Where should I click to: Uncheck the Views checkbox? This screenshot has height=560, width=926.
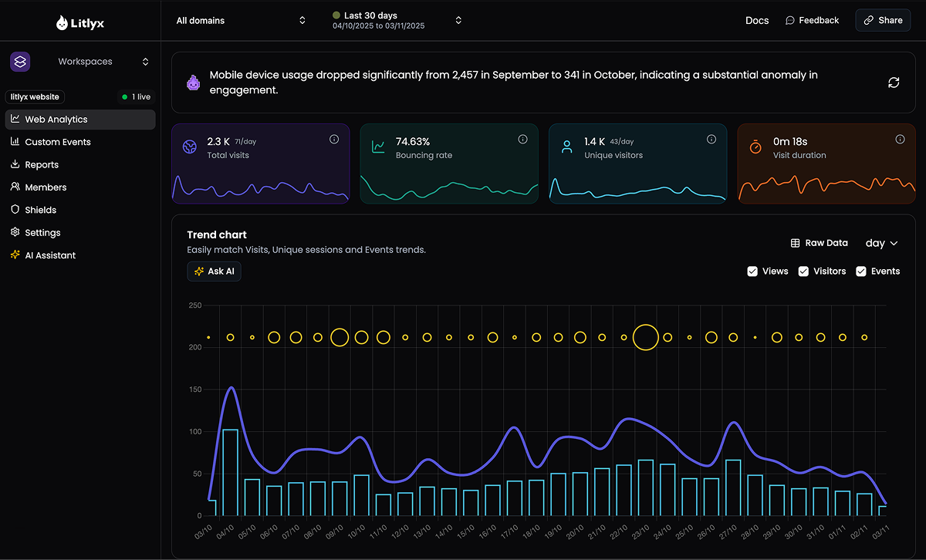pos(752,271)
